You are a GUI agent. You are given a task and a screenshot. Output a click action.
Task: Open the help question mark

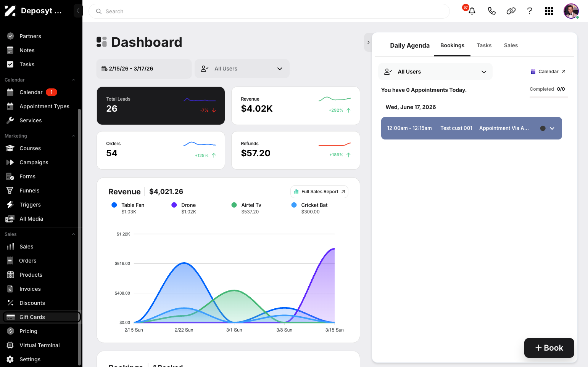coord(530,11)
